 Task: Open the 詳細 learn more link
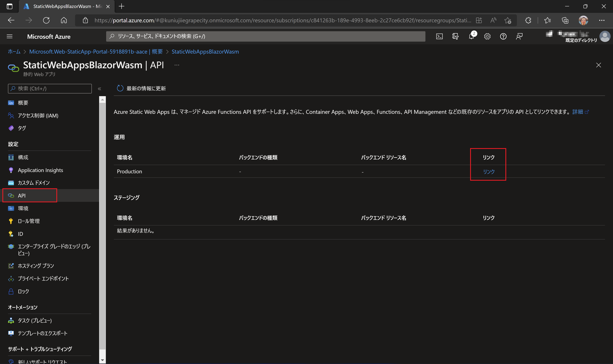tap(580, 112)
